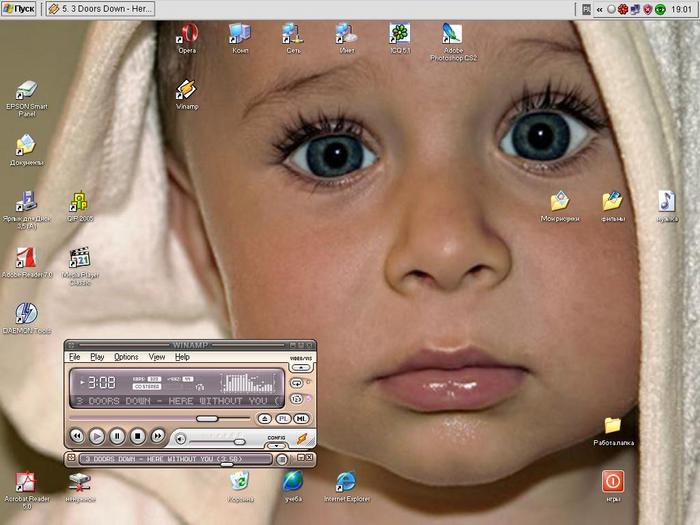Skip to next track in Winamp

tap(158, 436)
